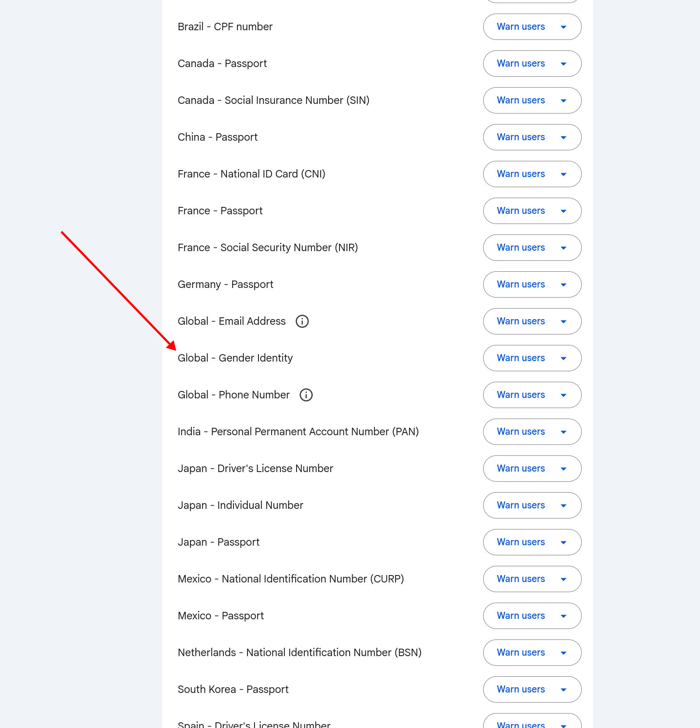Click the info icon beside Global - Email Address

[302, 321]
